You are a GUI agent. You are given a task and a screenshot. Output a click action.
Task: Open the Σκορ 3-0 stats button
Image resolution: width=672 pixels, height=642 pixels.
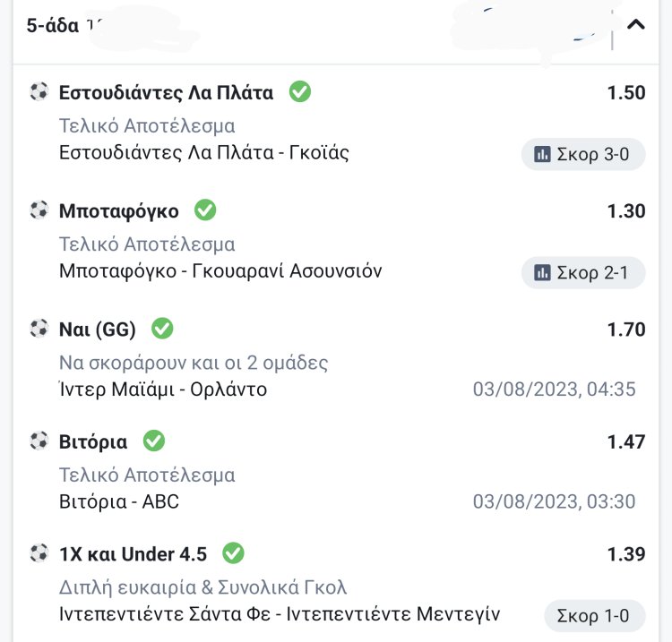pos(582,154)
